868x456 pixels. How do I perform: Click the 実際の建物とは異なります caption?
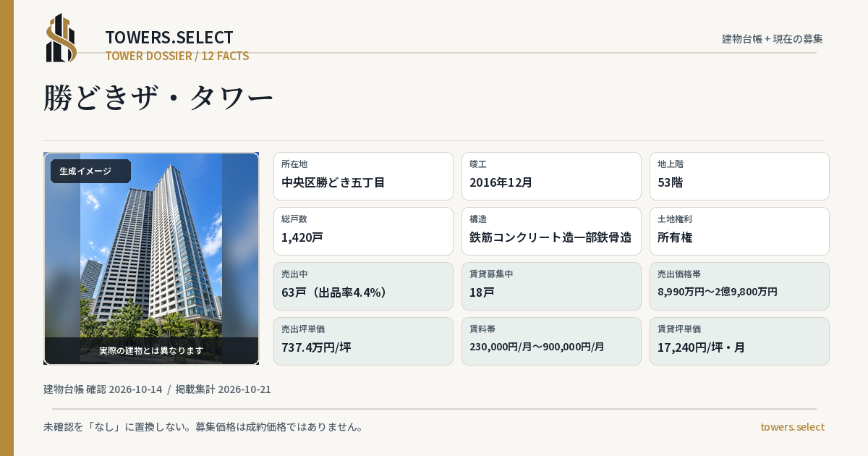point(151,350)
